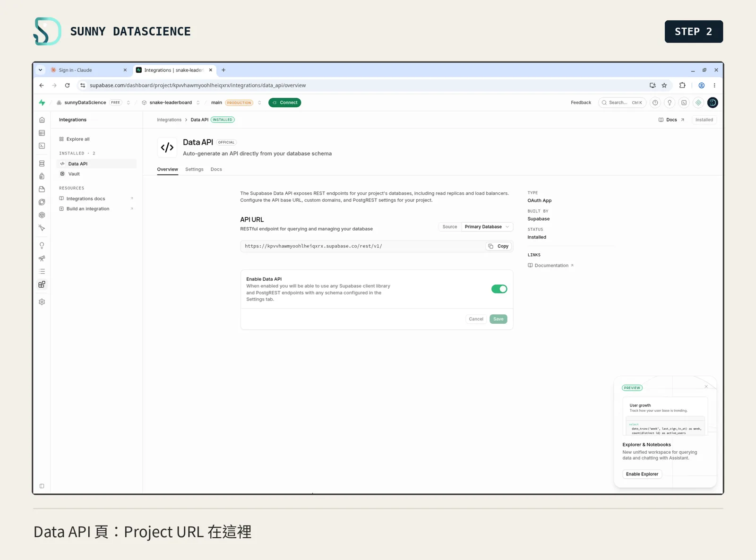Open the Logs list icon in sidebar
The width and height of the screenshot is (756, 560).
coord(42,271)
